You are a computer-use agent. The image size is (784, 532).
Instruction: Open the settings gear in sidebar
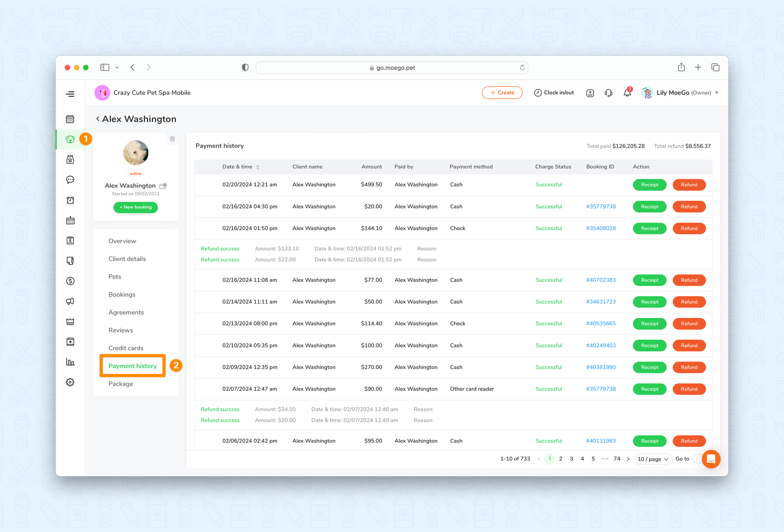[x=70, y=382]
